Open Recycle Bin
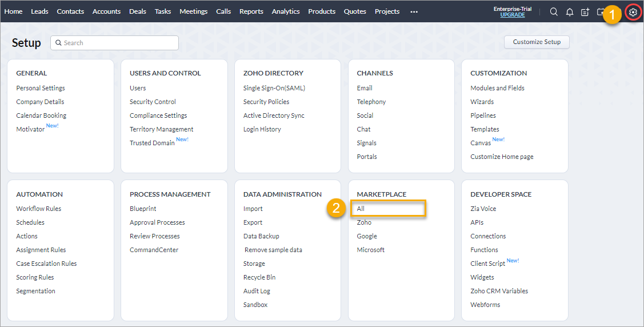The height and width of the screenshot is (327, 644). [x=259, y=277]
